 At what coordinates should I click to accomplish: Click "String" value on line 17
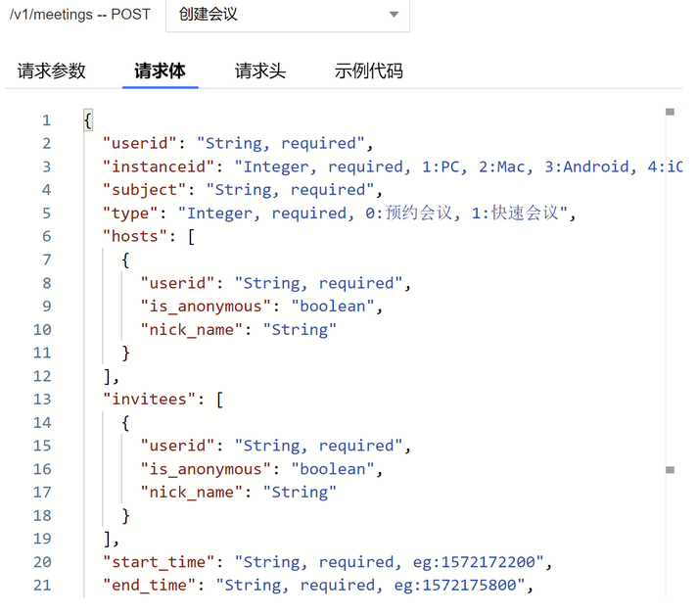coord(300,492)
